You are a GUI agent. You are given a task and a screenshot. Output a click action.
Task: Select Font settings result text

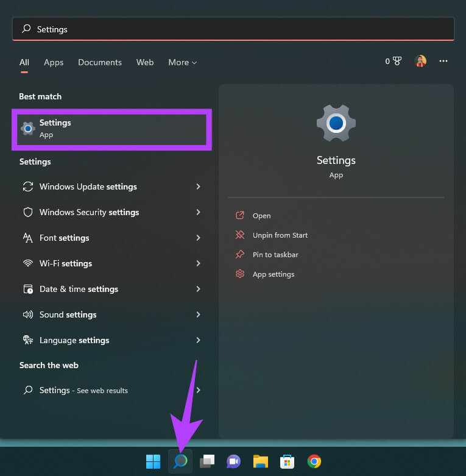(x=65, y=238)
